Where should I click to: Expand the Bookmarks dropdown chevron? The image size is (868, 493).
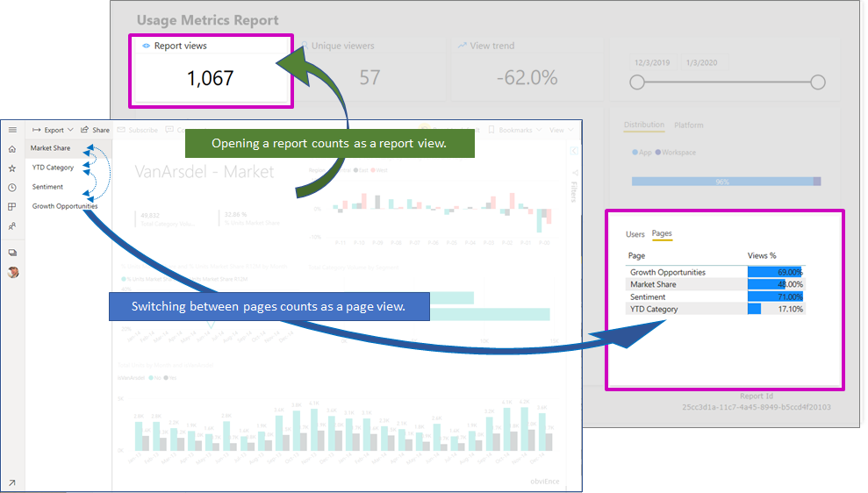click(539, 130)
